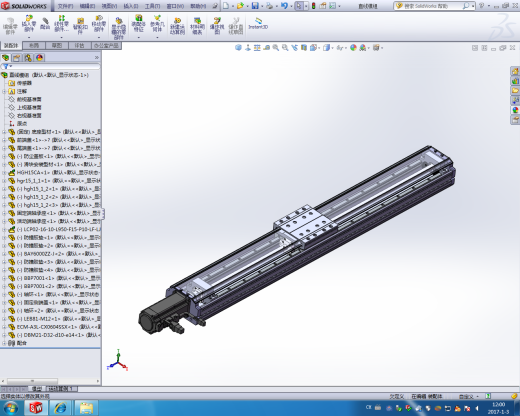Viewport: 520px width, 416px height.
Task: Click the Edit Appearance color ball icon
Action: [x=353, y=48]
